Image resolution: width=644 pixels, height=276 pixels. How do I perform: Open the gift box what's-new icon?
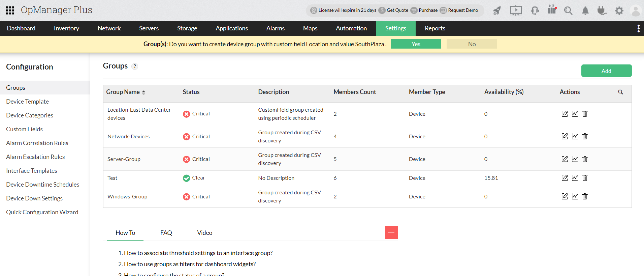[x=552, y=10]
